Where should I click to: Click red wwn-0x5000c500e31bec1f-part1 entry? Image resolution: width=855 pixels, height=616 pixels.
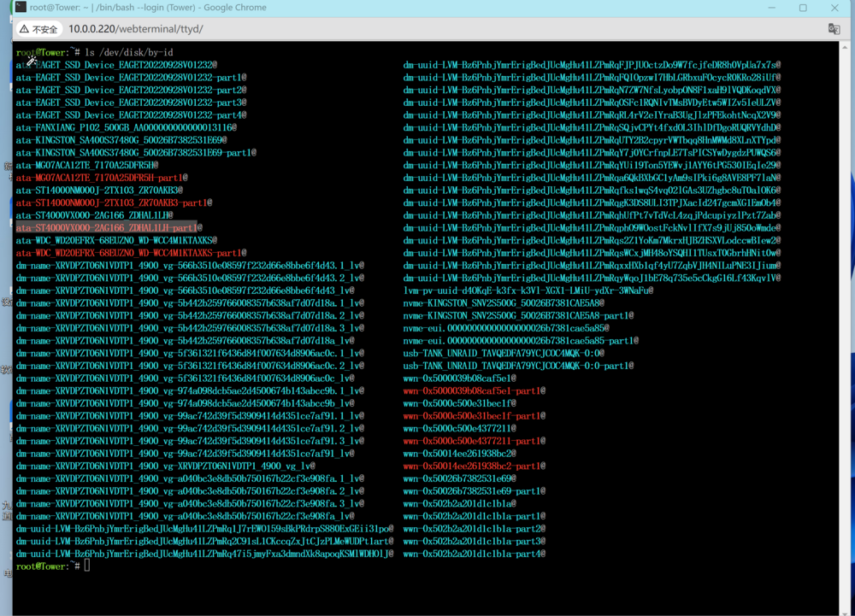pyautogui.click(x=475, y=415)
